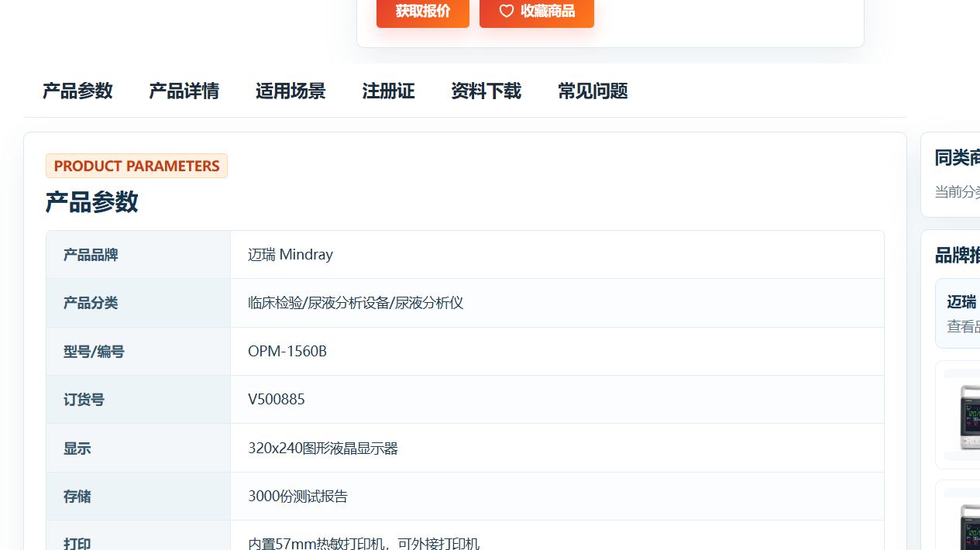Click the order number V500885
Image resolution: width=980 pixels, height=550 pixels.
pos(277,400)
